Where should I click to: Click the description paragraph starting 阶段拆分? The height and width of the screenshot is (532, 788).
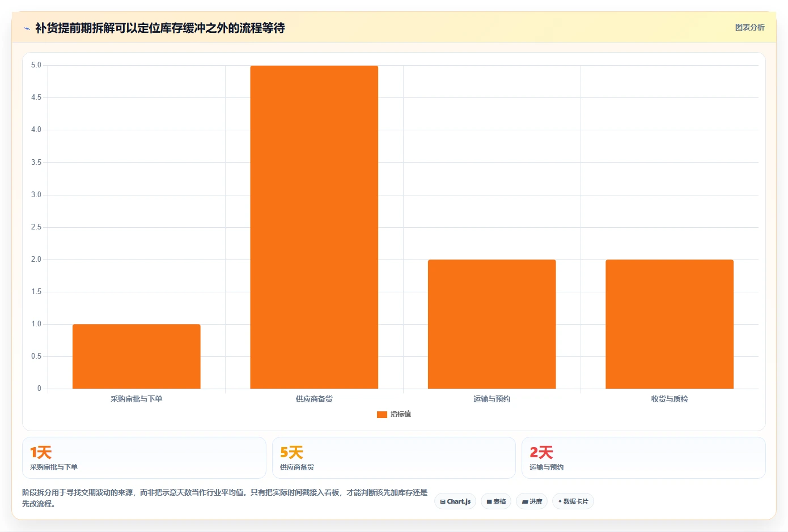point(225,498)
